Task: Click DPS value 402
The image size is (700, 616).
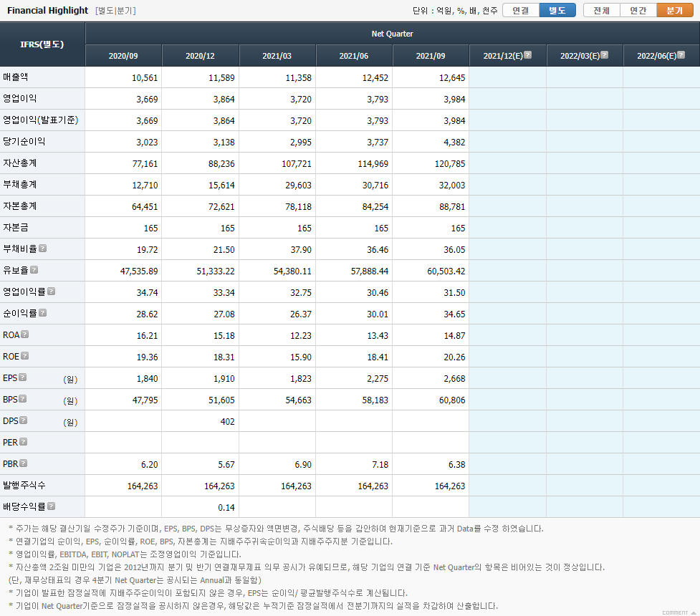Action: tap(227, 421)
